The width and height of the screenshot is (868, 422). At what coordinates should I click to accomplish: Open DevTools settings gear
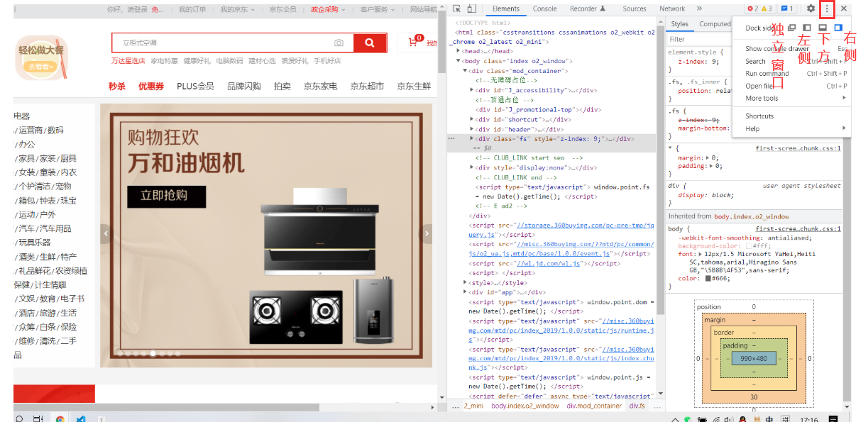coord(811,9)
